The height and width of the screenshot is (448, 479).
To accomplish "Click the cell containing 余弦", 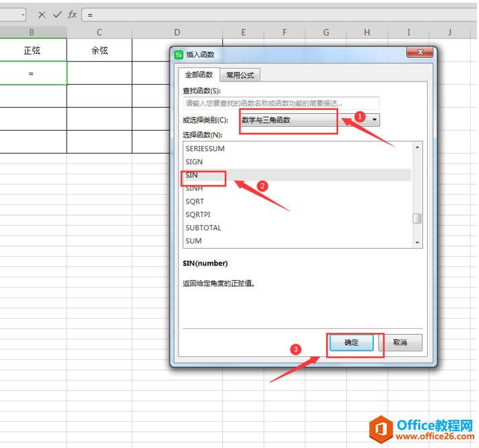I will pos(99,50).
